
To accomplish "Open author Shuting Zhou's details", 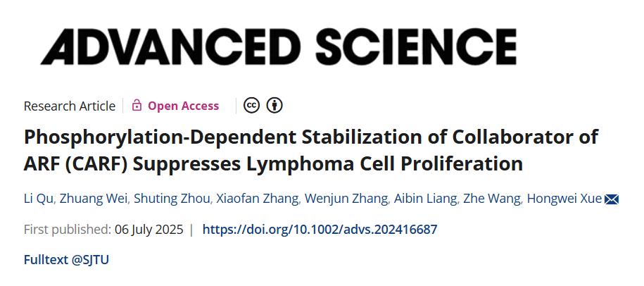I will (x=164, y=199).
